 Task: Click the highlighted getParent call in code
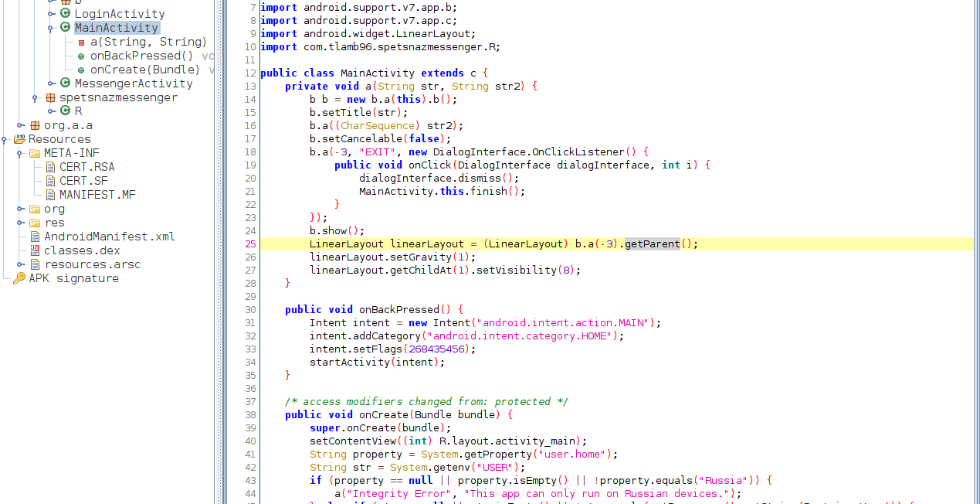[x=653, y=243]
